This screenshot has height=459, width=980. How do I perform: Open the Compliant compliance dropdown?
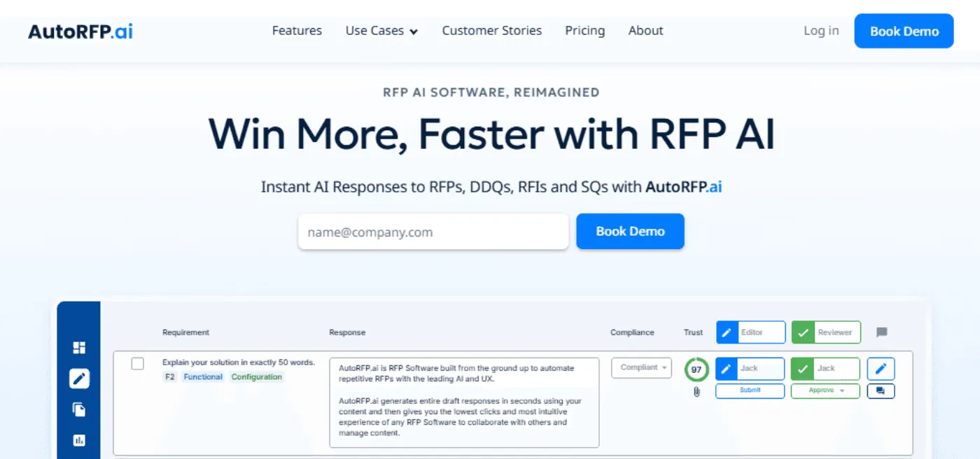pyautogui.click(x=642, y=367)
